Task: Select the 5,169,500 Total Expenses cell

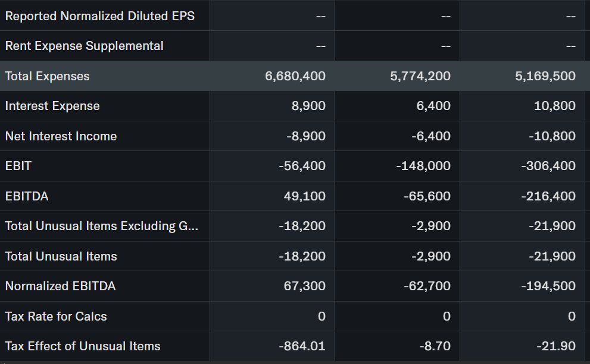Action: [545, 76]
